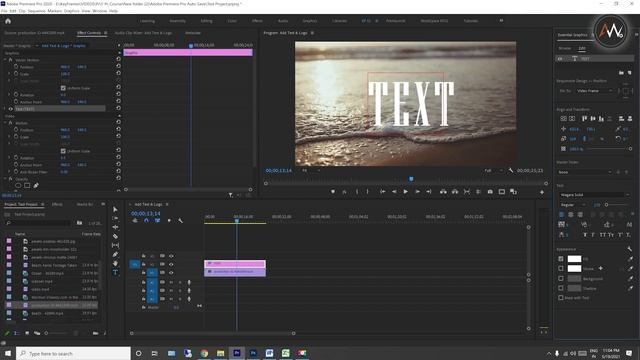Select the Hand tool
Image resolution: width=640 pixels, height=360 pixels.
tap(115, 263)
